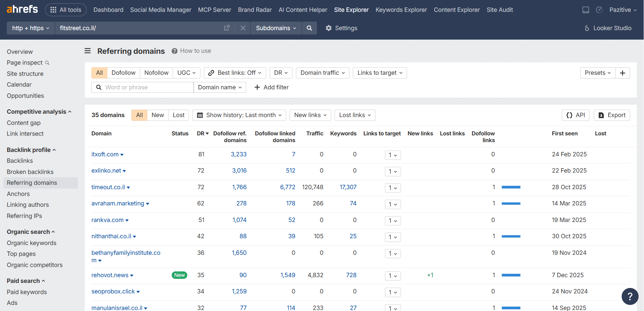
Task: Click the Add filter plus button
Action: click(x=272, y=87)
